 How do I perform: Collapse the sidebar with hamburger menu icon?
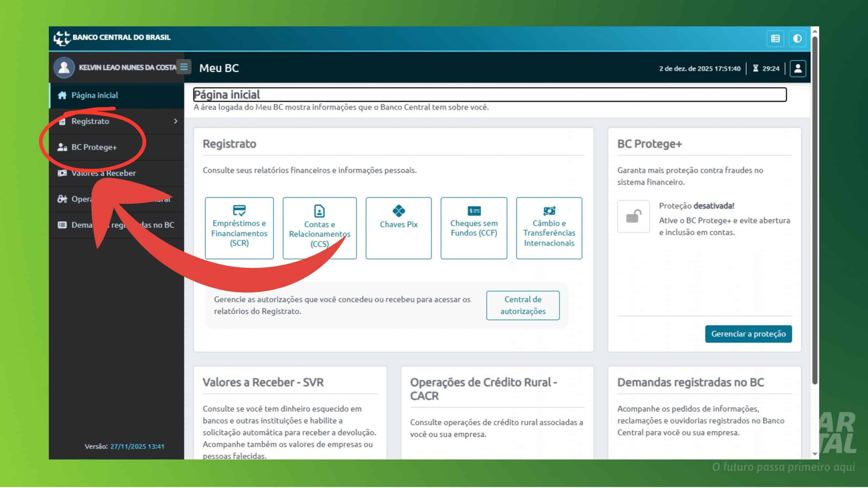click(184, 67)
